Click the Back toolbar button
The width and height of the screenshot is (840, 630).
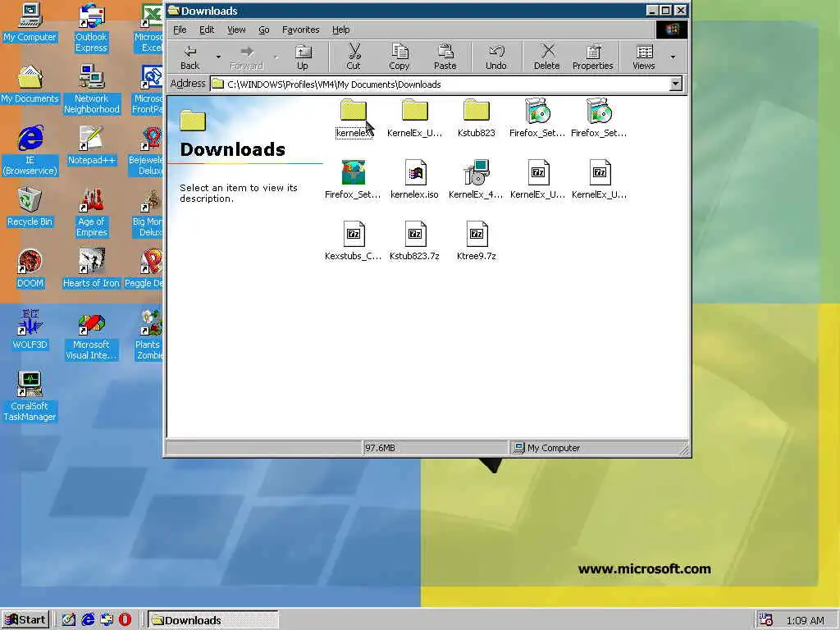click(x=189, y=57)
